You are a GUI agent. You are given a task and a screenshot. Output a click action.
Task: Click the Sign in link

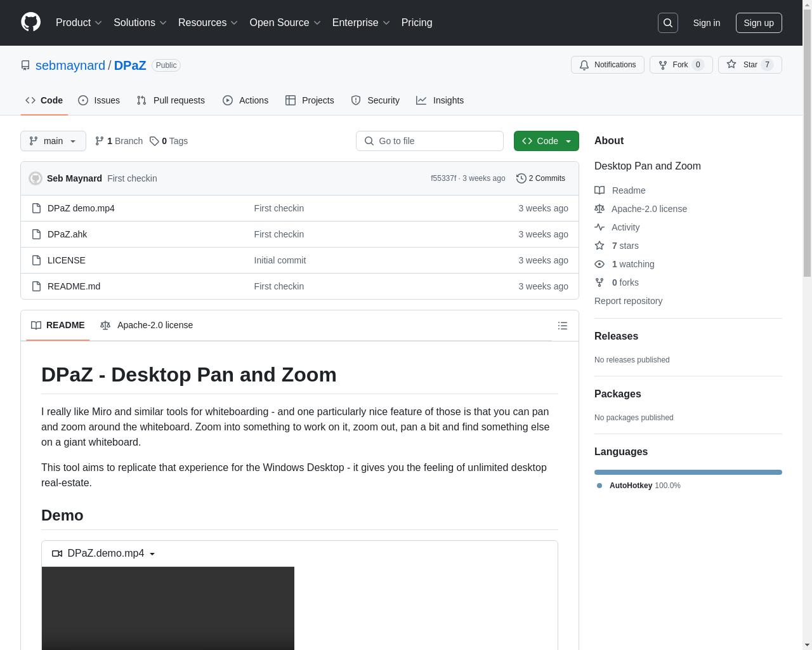706,23
